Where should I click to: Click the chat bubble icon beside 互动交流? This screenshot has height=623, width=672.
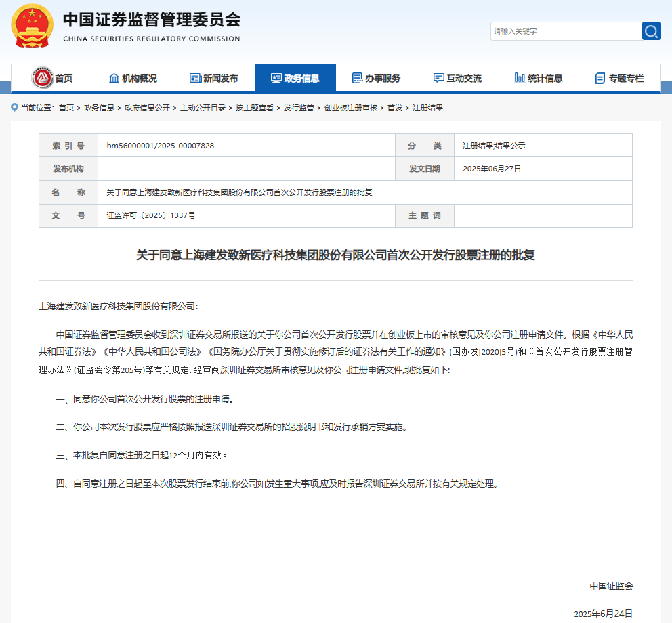pos(438,78)
